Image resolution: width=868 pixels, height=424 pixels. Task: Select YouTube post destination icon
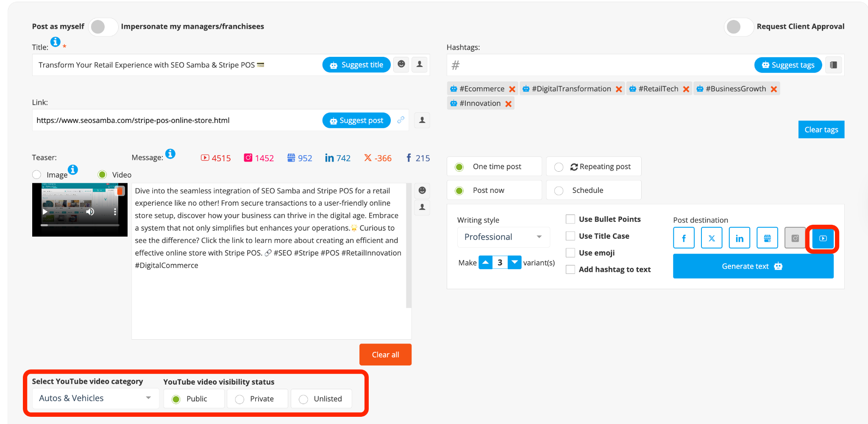(823, 238)
